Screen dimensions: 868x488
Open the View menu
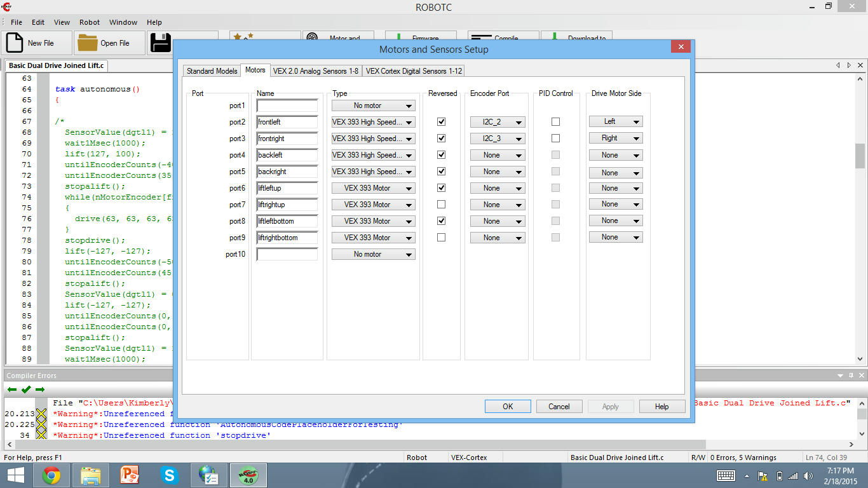click(62, 22)
